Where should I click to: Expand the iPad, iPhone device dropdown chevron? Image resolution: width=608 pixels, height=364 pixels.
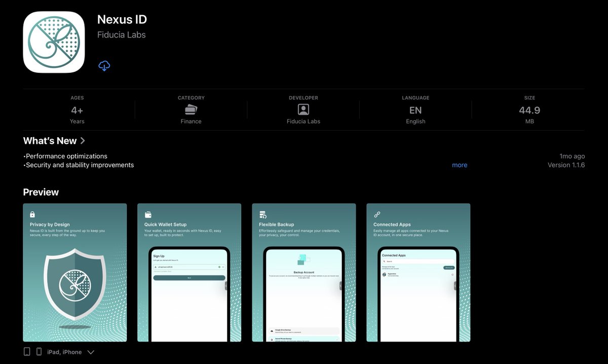pyautogui.click(x=91, y=352)
